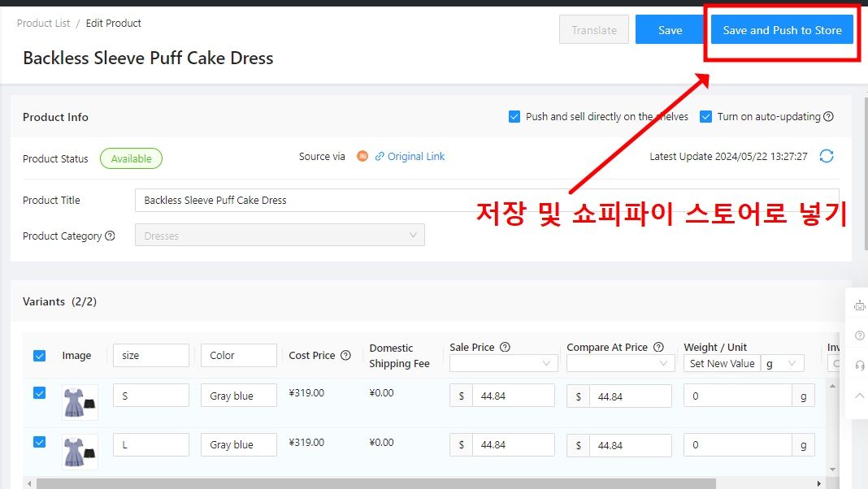This screenshot has width=868, height=489.
Task: Click the size S variant thumbnail
Action: pos(80,402)
